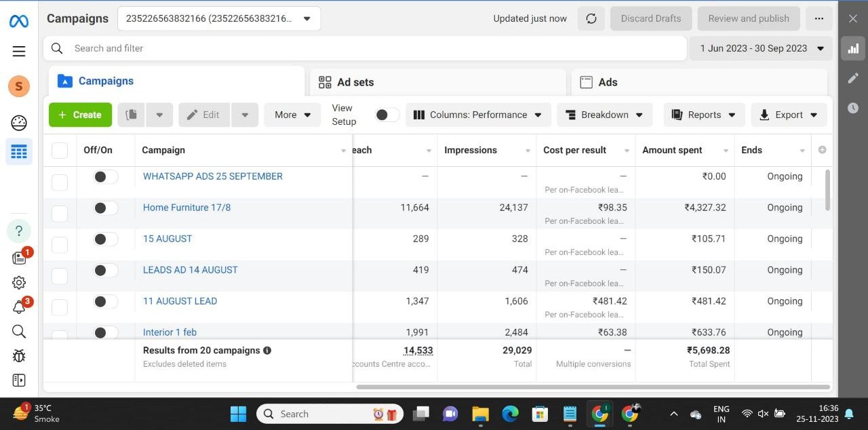Screen dimensions: 868x430
Task: Open the All Tools hamburger menu
Action: (18, 51)
